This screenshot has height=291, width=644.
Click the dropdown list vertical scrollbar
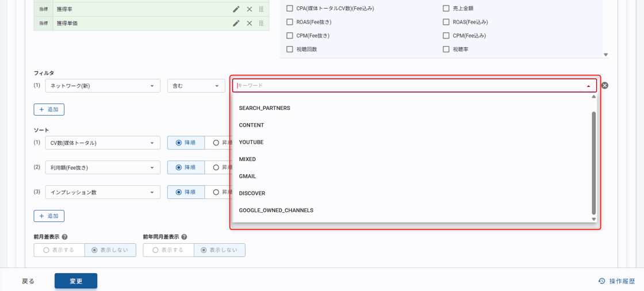pos(593,161)
